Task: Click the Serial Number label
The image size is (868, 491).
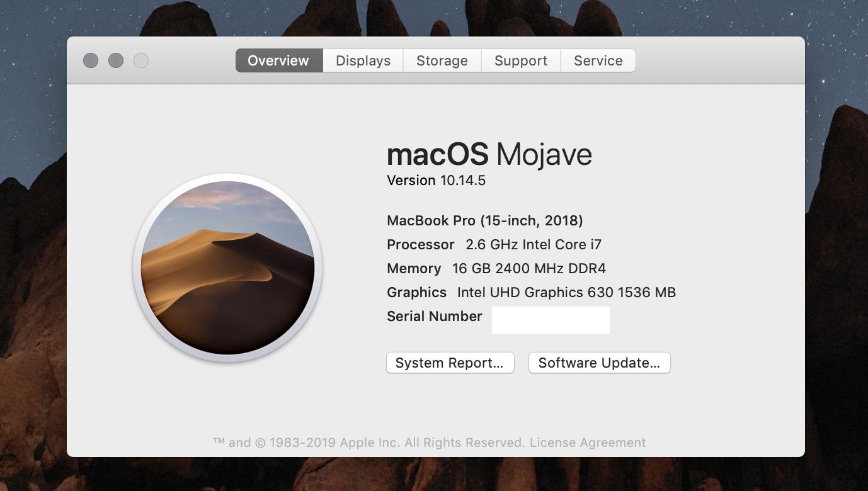Action: point(435,316)
